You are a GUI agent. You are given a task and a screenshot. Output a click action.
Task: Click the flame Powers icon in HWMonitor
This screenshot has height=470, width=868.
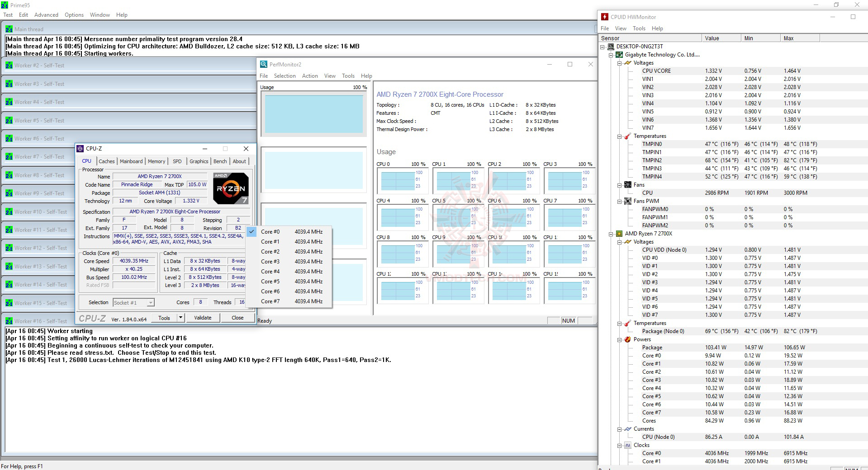click(628, 339)
